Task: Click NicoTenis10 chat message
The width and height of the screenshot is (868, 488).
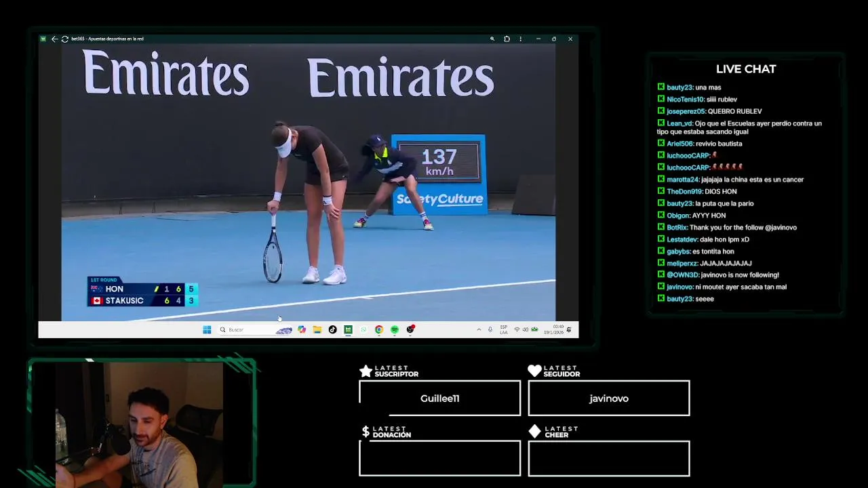Action: click(x=697, y=100)
